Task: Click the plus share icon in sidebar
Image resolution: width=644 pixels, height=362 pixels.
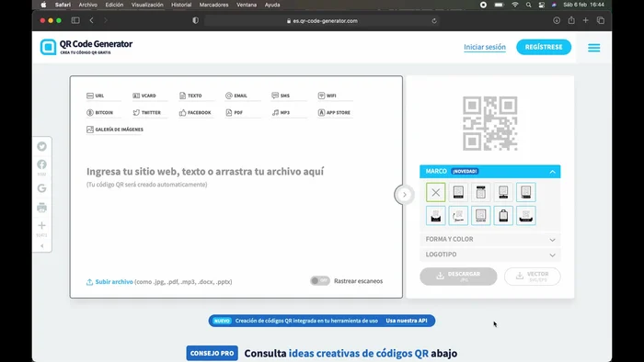Action: click(41, 225)
